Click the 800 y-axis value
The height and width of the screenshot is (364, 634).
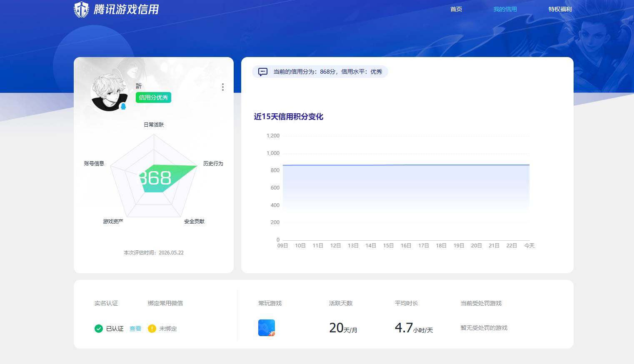(275, 170)
